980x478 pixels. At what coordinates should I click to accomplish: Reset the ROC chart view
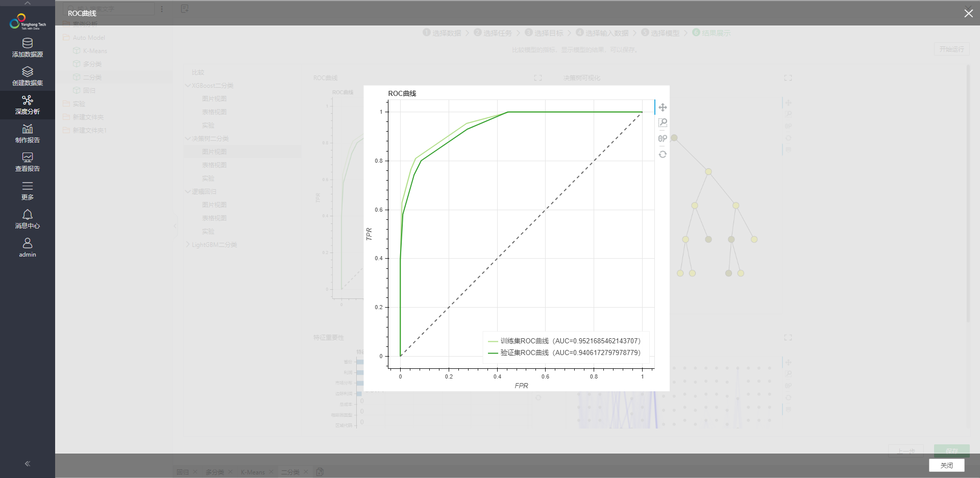[663, 154]
